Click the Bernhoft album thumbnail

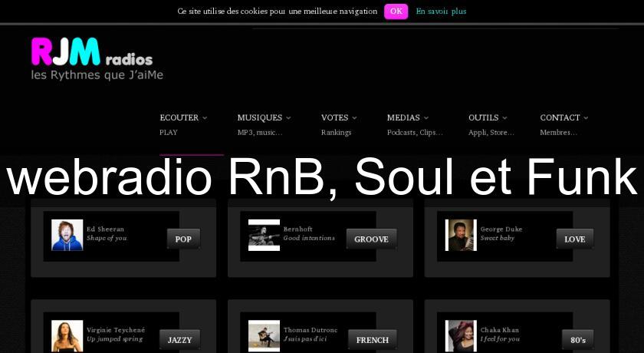click(x=264, y=235)
